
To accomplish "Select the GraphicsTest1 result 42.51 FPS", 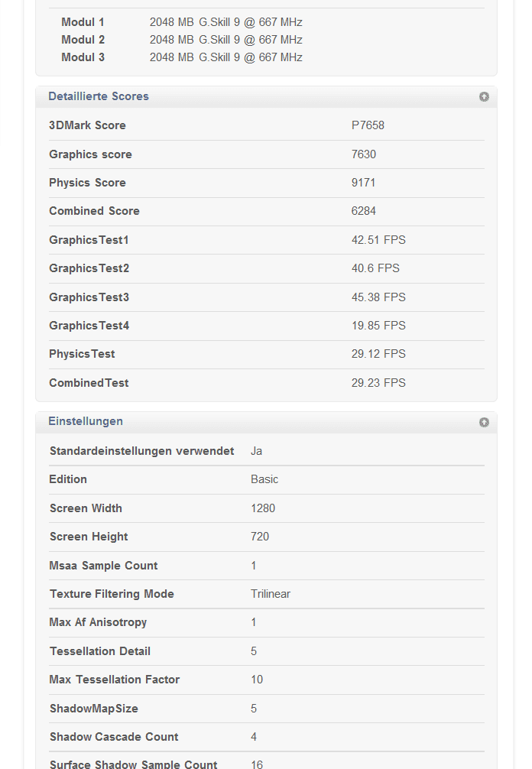I will point(378,240).
